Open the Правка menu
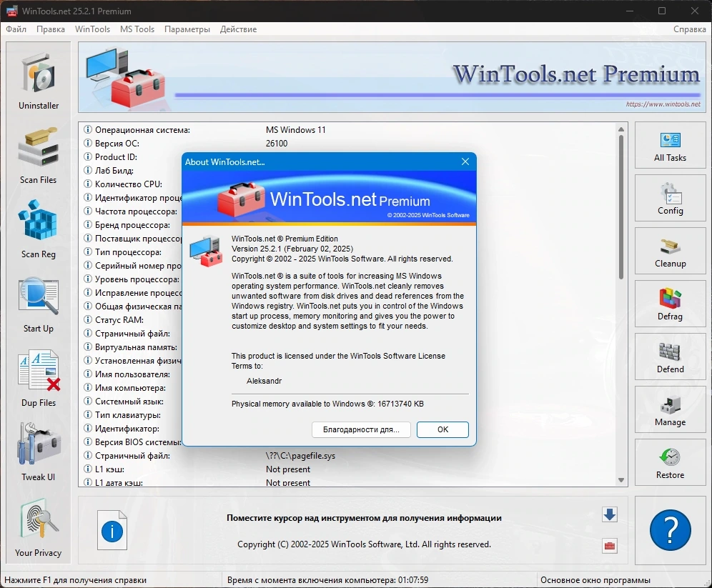The height and width of the screenshot is (588, 712). pyautogui.click(x=51, y=29)
